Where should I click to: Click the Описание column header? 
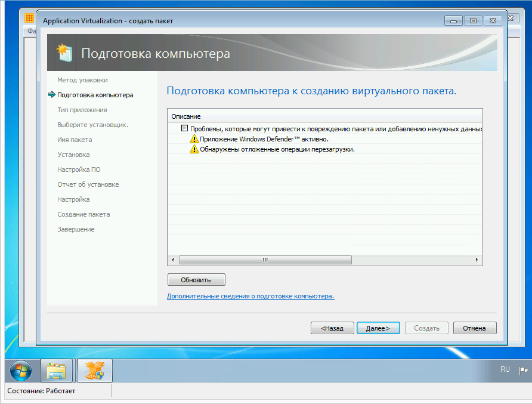pos(186,116)
